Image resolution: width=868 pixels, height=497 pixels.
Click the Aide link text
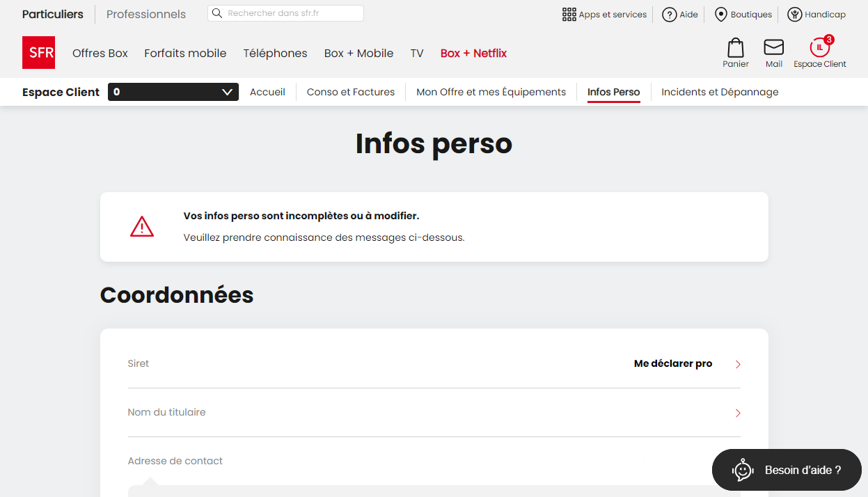pos(689,14)
